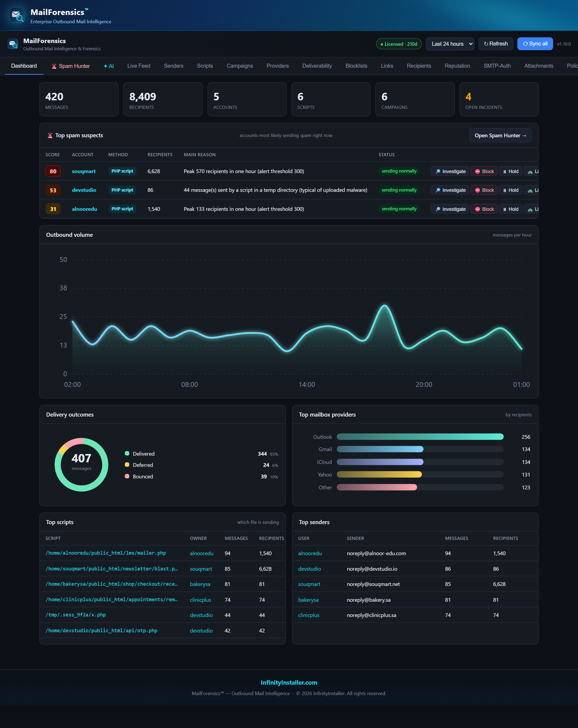Switch to the AI tab
Screen dimensions: 578x728
(x=109, y=66)
